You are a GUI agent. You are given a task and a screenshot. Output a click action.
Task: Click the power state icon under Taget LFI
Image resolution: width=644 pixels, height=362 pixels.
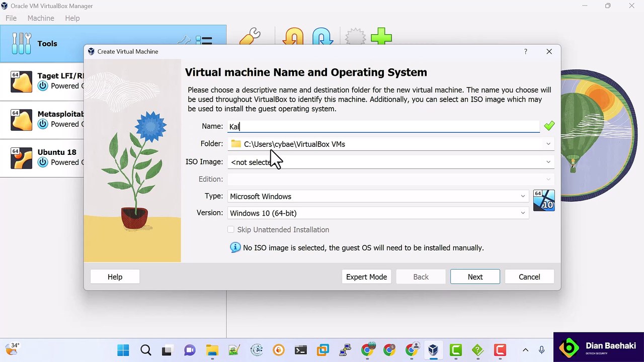point(43,86)
